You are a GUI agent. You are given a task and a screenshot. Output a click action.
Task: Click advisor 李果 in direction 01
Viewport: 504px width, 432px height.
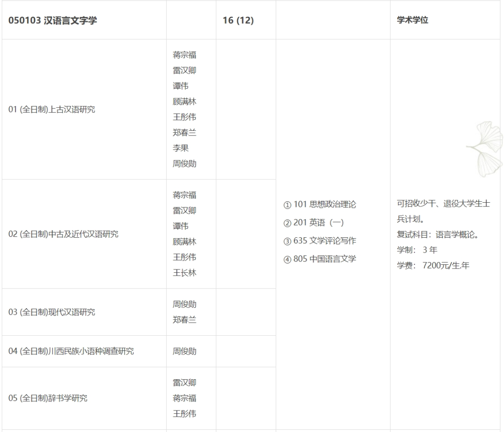coord(181,148)
